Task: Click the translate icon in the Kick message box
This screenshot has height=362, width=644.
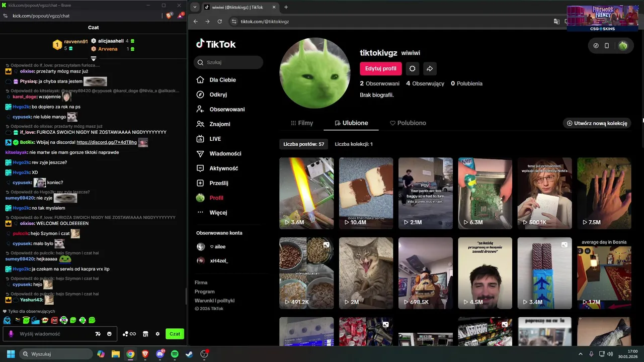Action: click(x=98, y=334)
